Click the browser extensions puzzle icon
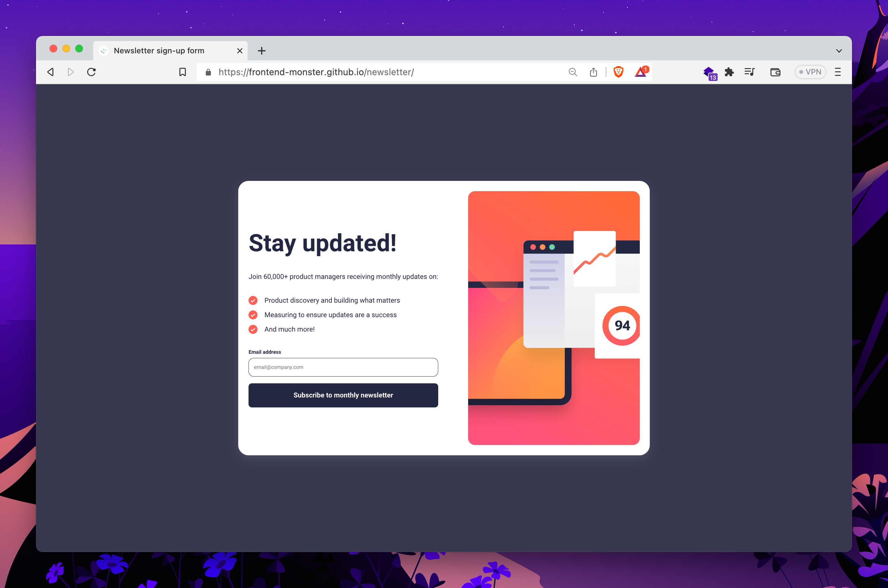 point(730,72)
